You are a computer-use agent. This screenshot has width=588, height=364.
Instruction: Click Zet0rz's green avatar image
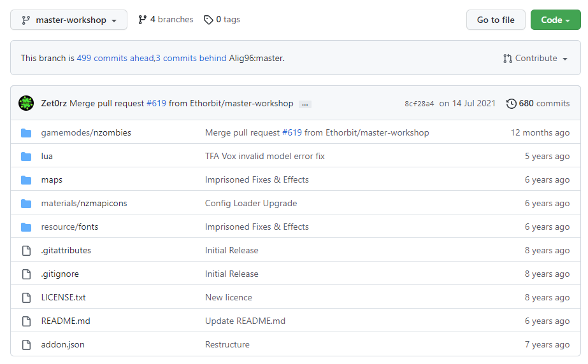[x=26, y=103]
